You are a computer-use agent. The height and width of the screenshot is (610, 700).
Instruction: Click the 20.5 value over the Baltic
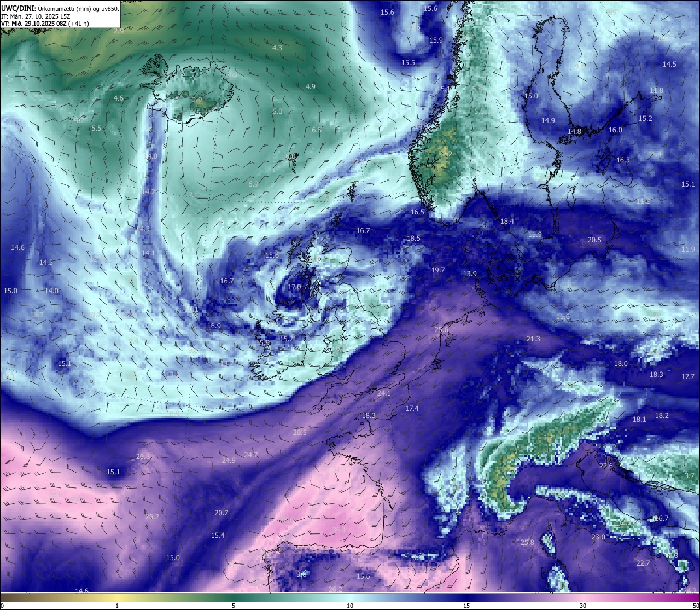tap(594, 240)
